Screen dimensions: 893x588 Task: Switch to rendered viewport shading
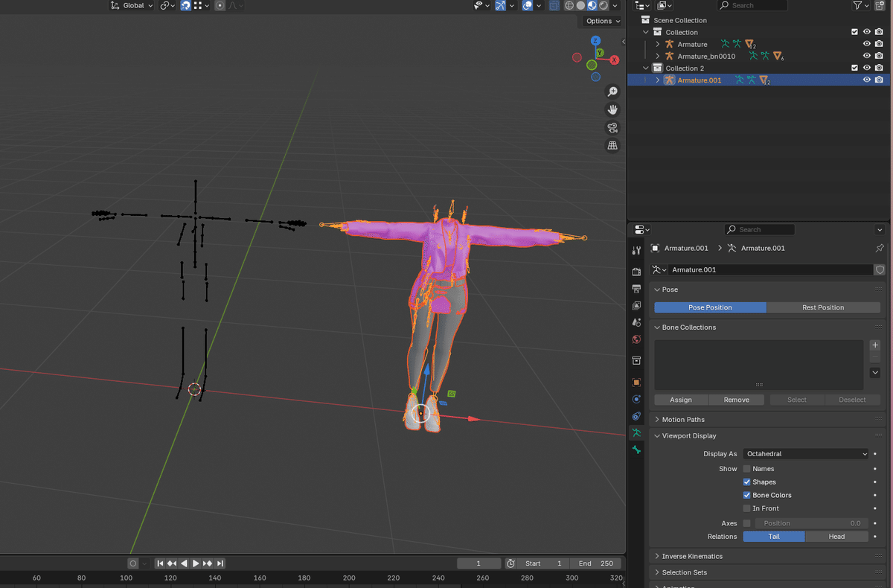point(603,5)
